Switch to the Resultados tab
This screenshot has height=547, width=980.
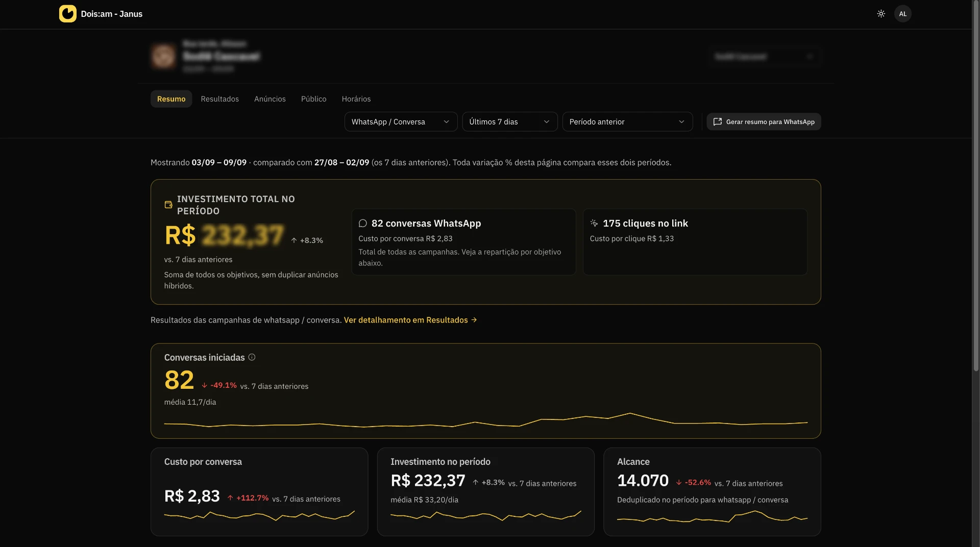219,99
